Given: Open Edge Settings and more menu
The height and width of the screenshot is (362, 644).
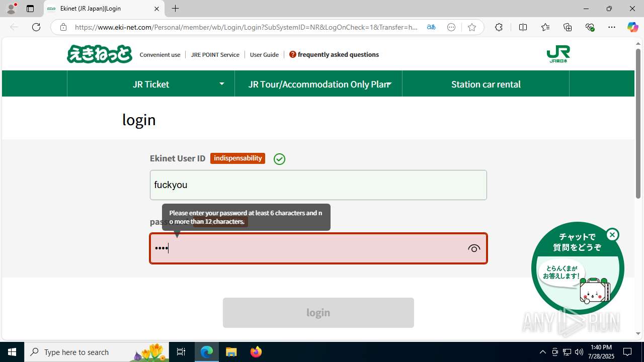Looking at the screenshot, I should pos(612,27).
